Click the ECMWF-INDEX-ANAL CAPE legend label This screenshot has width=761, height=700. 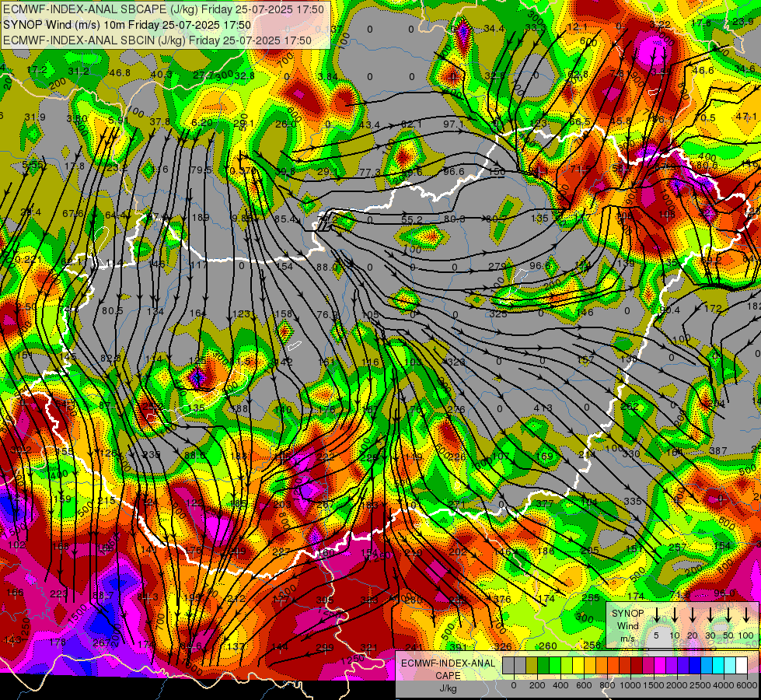(x=448, y=670)
